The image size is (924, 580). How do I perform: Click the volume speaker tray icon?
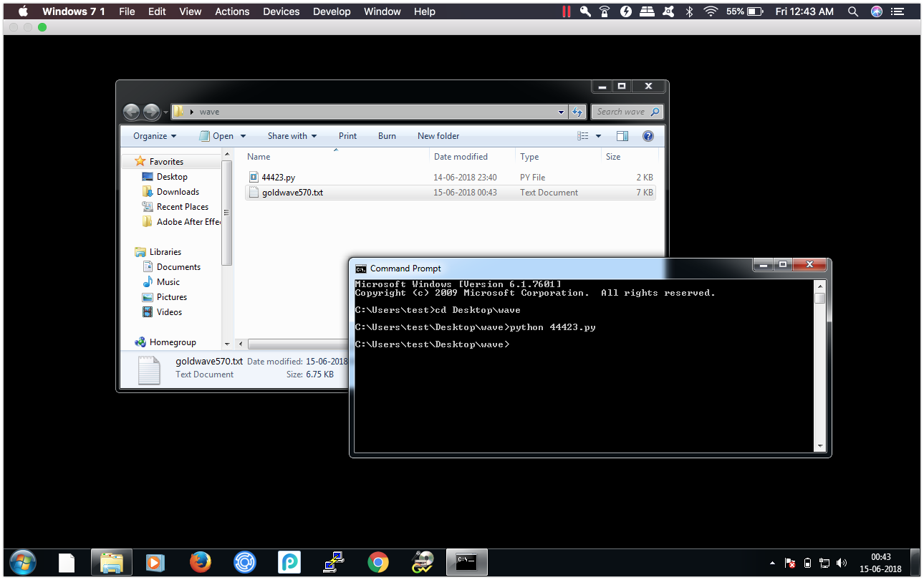[x=842, y=563]
